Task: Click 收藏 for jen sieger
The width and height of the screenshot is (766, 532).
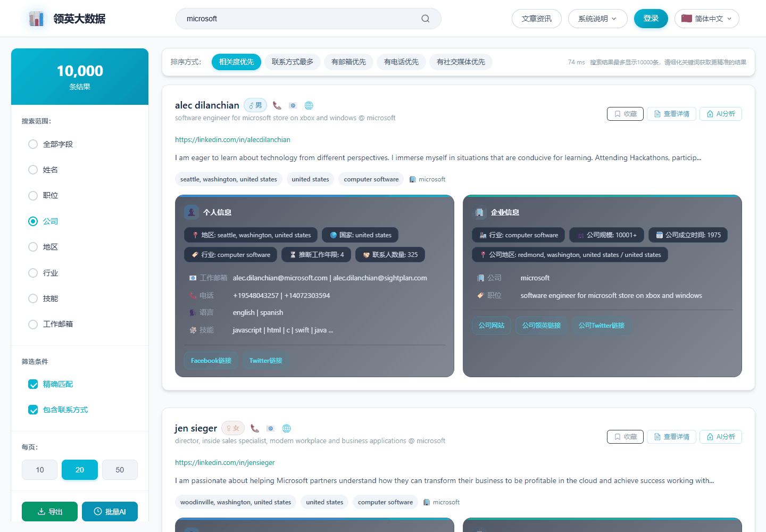Action: [x=625, y=437]
